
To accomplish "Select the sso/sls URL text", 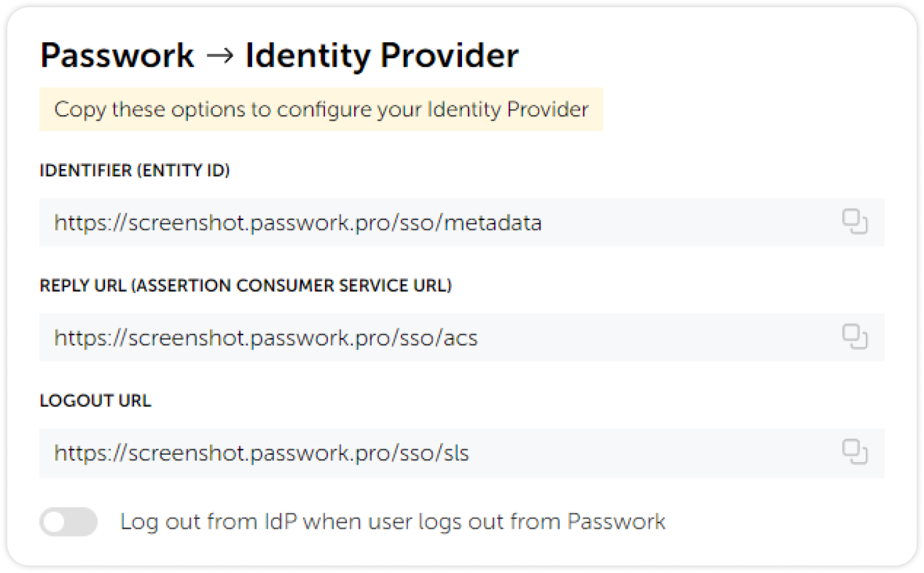I will tap(261, 453).
